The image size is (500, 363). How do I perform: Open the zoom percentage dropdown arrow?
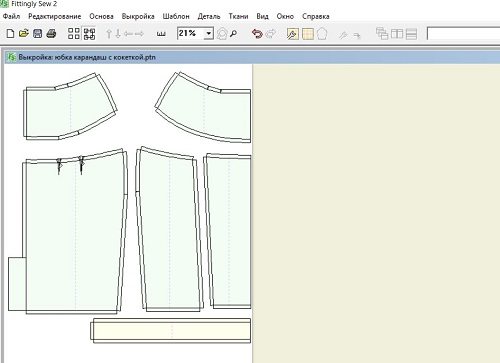(209, 34)
